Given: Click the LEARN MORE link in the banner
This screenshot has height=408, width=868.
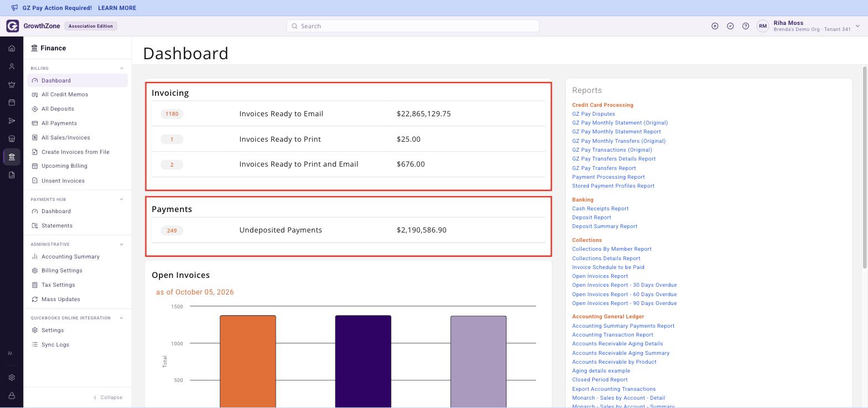Looking at the screenshot, I should (117, 8).
